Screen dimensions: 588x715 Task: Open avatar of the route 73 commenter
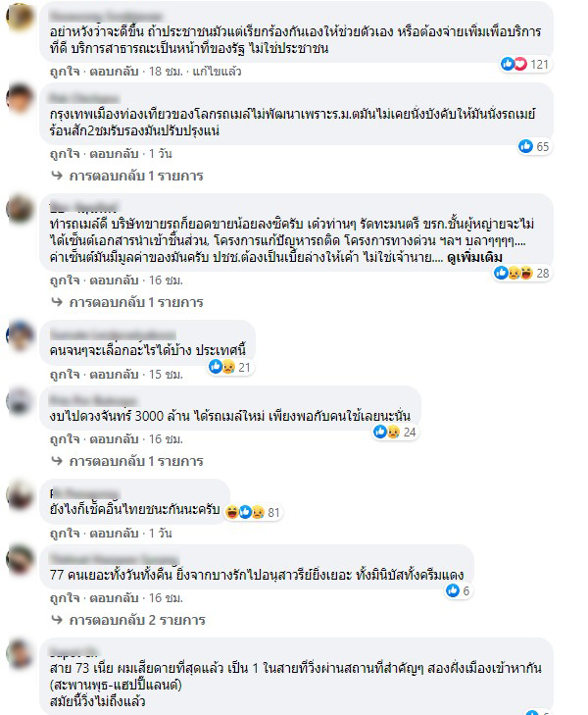[x=20, y=653]
